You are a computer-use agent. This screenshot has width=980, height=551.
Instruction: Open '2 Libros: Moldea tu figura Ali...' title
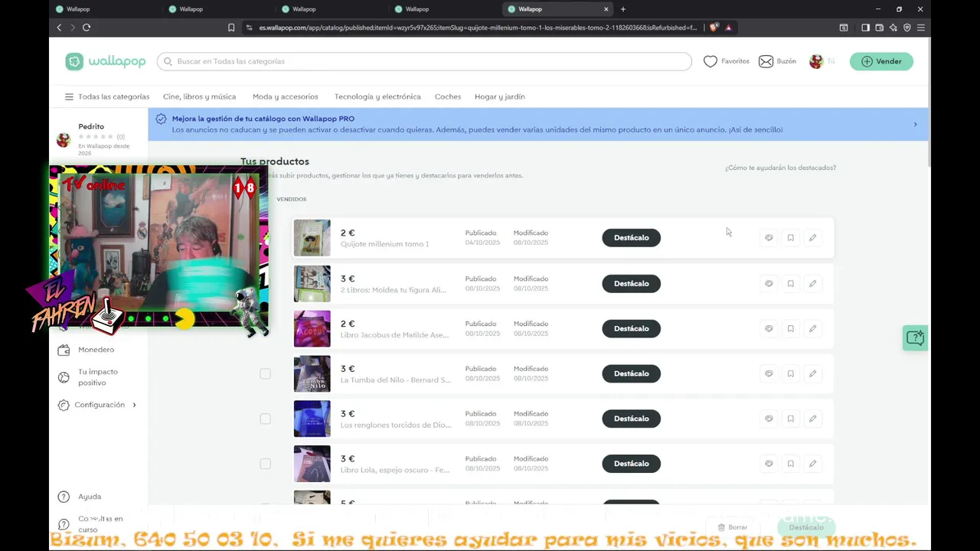tap(392, 290)
